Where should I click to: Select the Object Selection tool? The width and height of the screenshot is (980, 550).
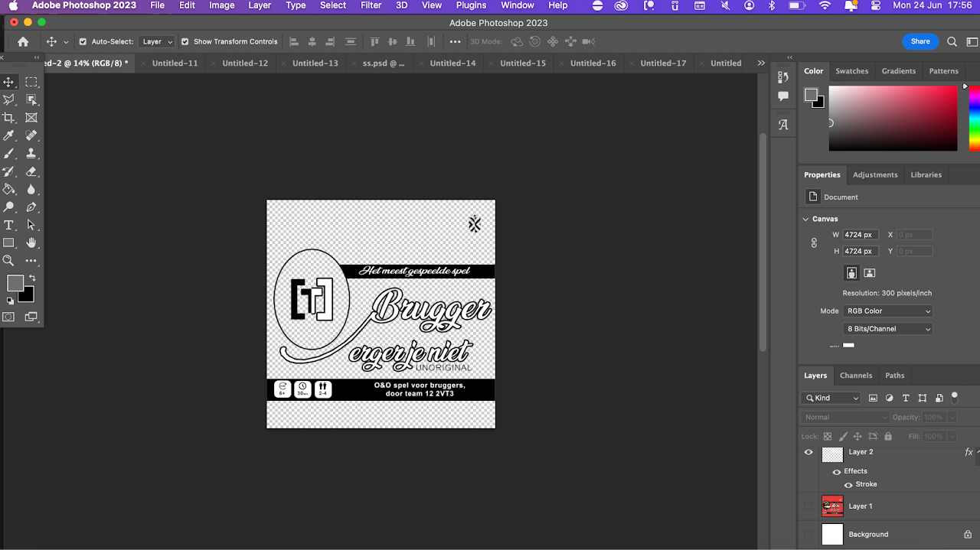(31, 99)
